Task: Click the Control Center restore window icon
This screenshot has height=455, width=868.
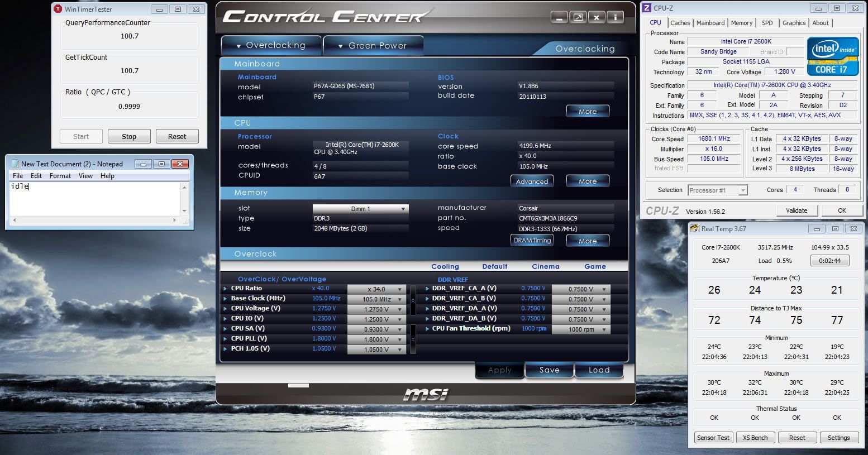Action: (578, 17)
